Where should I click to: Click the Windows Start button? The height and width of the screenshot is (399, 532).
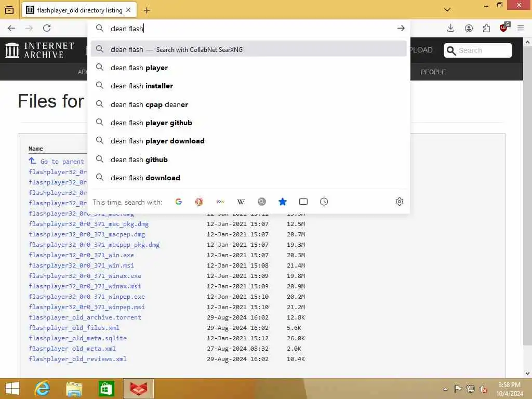pos(12,389)
